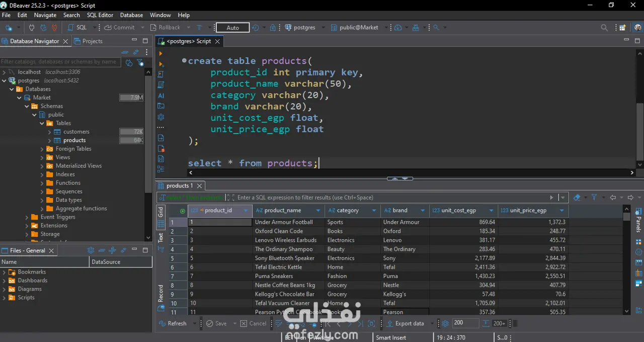
Task: Click the new database connection icon
Action: click(x=9, y=28)
